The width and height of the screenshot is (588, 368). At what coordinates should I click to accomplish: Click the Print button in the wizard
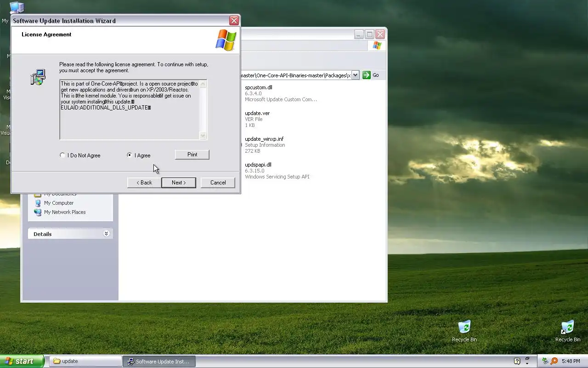(x=192, y=155)
